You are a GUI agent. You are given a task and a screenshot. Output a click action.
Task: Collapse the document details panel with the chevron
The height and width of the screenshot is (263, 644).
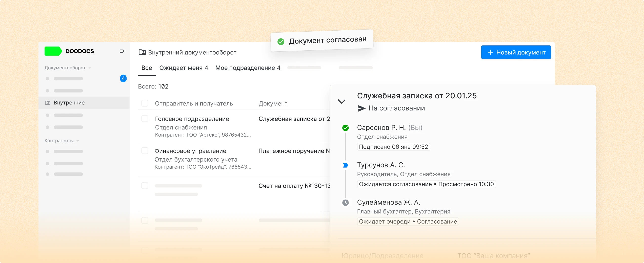[x=342, y=102]
